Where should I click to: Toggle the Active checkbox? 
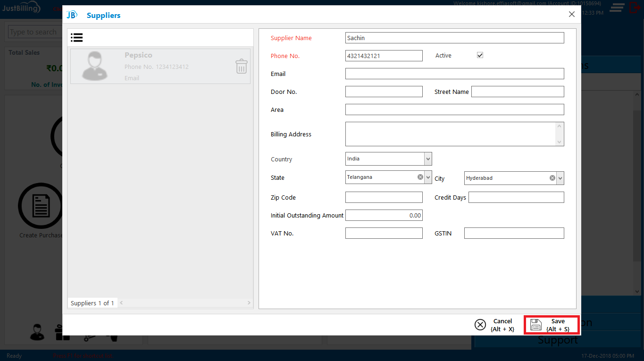(x=480, y=55)
